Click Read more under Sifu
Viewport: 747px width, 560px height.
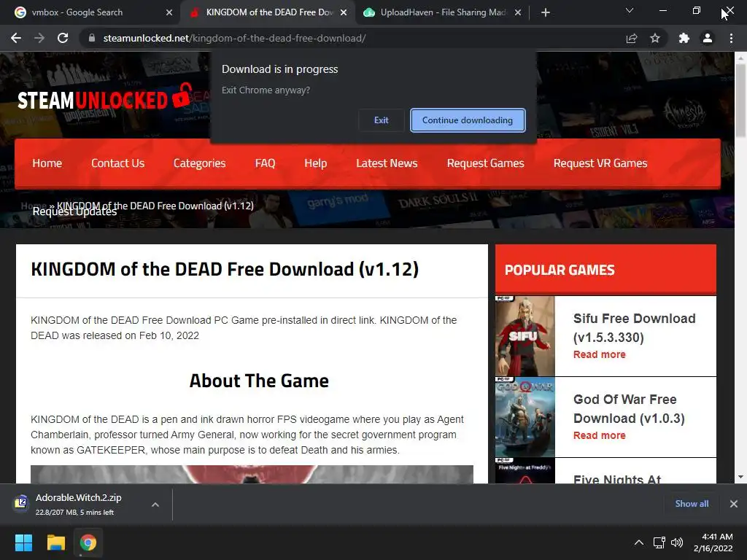coord(600,354)
